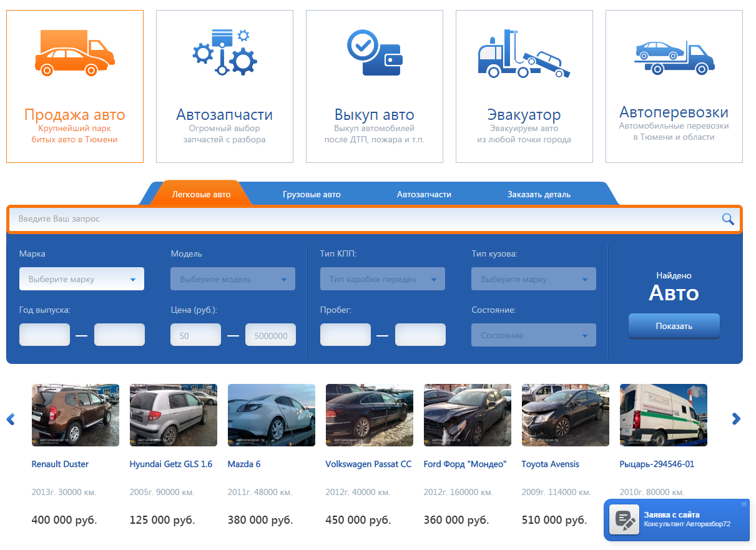Click the car carrier Автоперевозки icon

point(674,57)
